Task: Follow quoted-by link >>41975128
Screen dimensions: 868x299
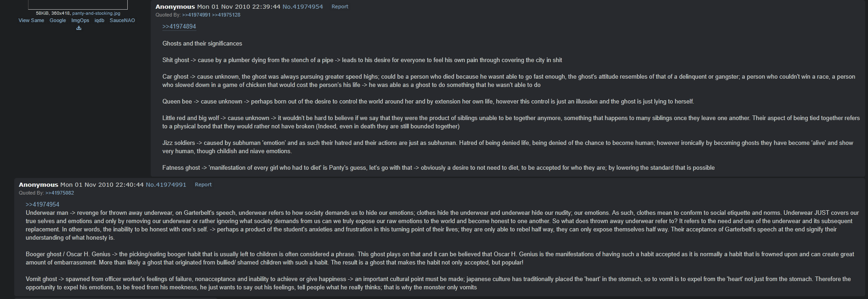Action: point(226,15)
